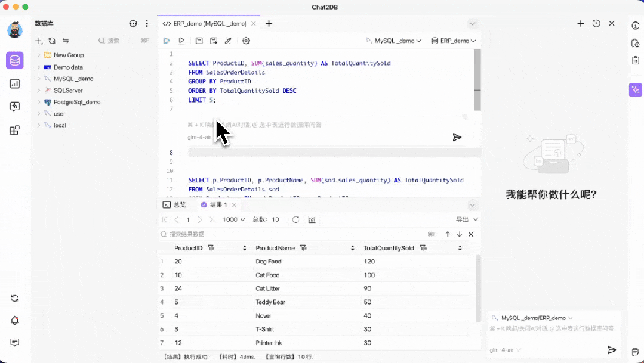Add a new console tab with plus
The image size is (644, 363).
[x=269, y=24]
